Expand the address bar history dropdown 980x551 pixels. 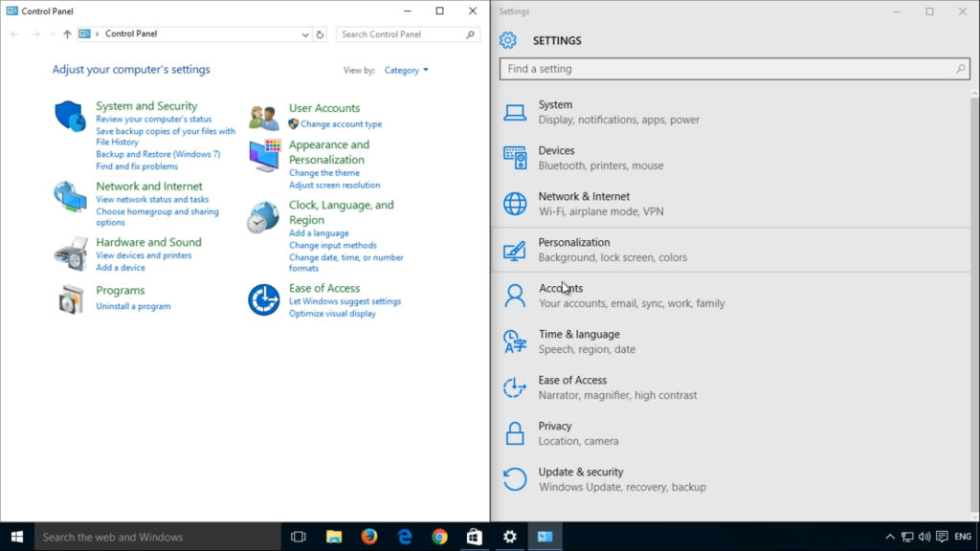point(305,34)
